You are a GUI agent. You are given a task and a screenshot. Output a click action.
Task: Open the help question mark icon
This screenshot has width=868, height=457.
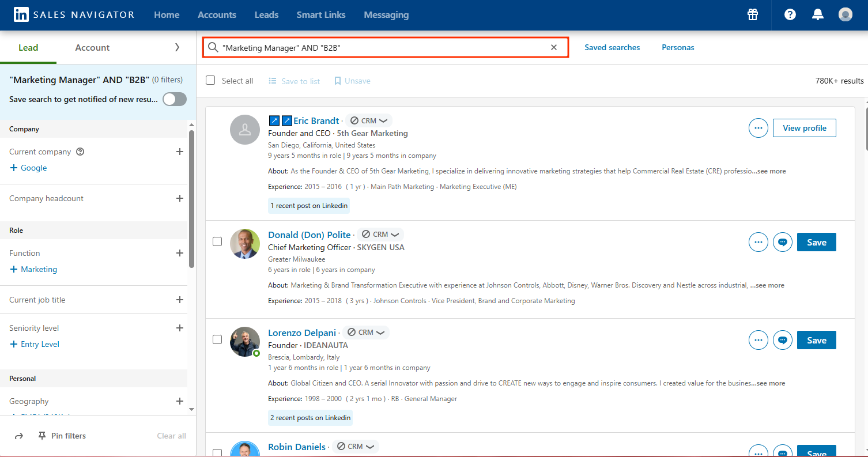point(790,15)
